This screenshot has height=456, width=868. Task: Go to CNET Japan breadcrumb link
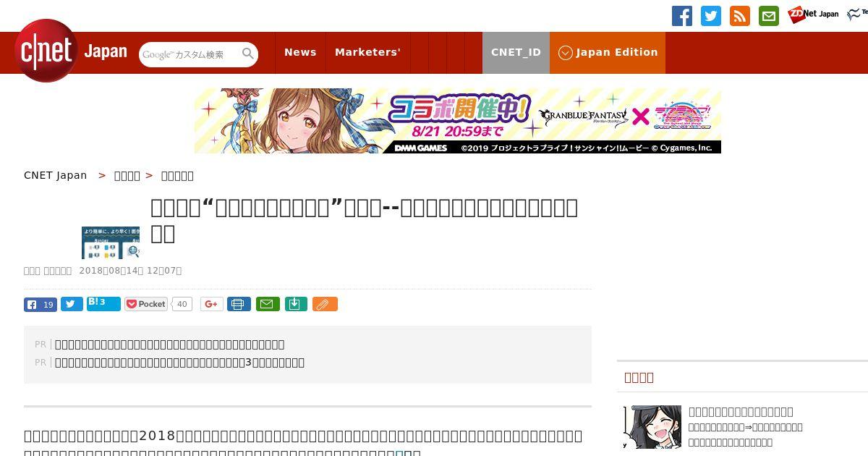click(56, 175)
